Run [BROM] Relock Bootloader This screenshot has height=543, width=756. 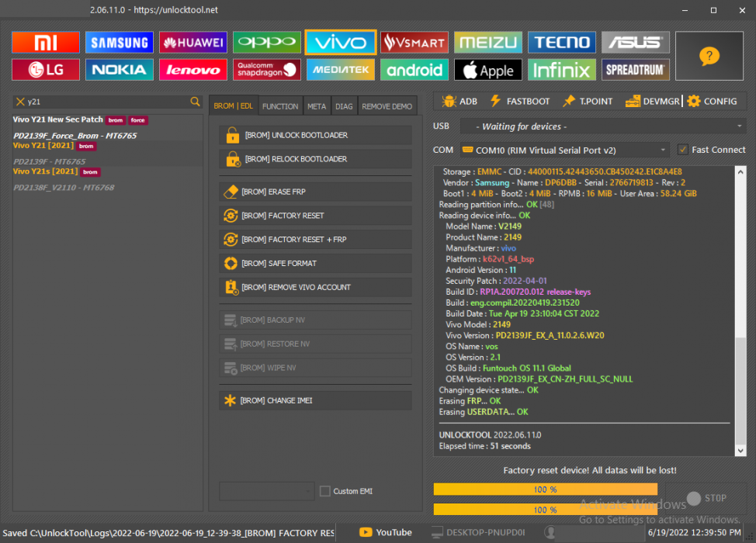pos(315,159)
